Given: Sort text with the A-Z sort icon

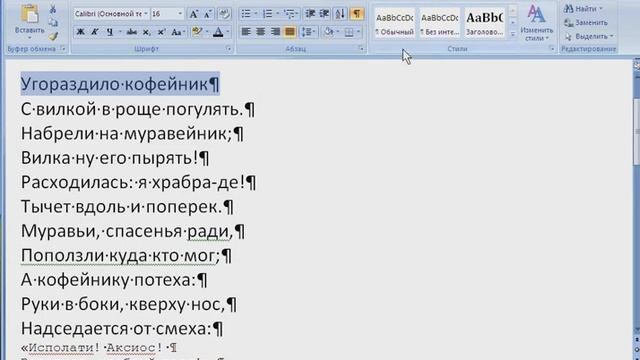Looking at the screenshot, I should pos(340,14).
